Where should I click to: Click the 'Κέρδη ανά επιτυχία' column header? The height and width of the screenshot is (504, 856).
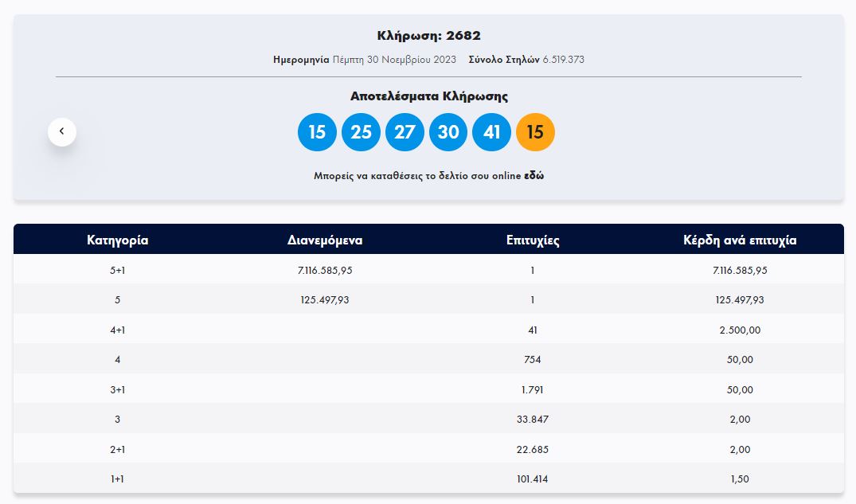740,240
